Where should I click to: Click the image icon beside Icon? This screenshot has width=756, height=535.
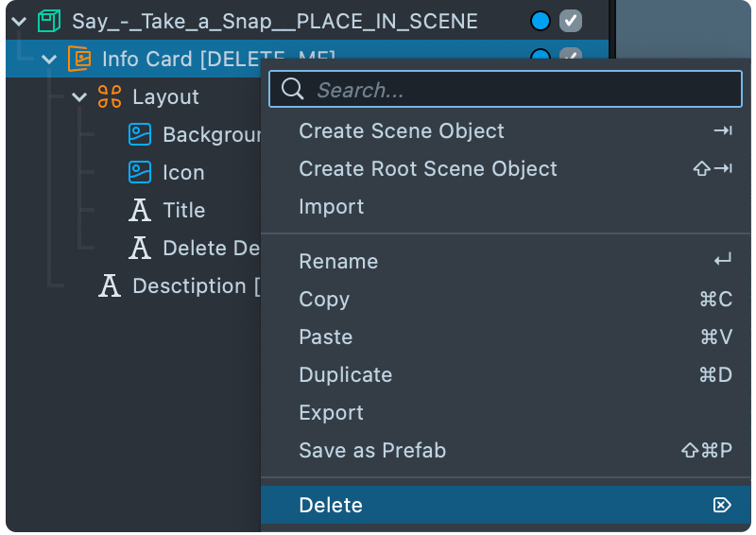tap(140, 172)
